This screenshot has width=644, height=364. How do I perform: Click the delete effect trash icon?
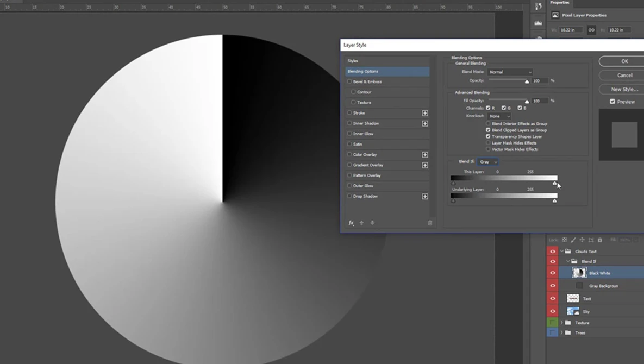point(430,223)
